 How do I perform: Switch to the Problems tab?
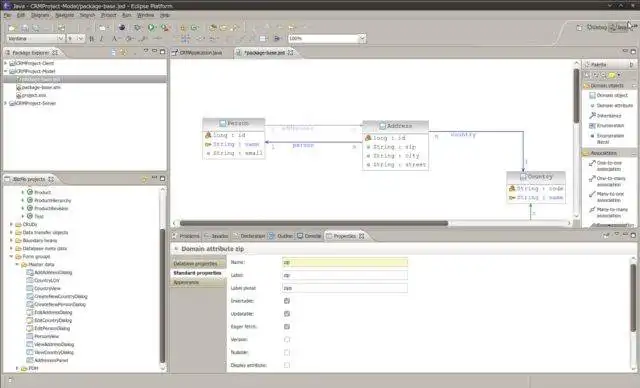pos(186,236)
